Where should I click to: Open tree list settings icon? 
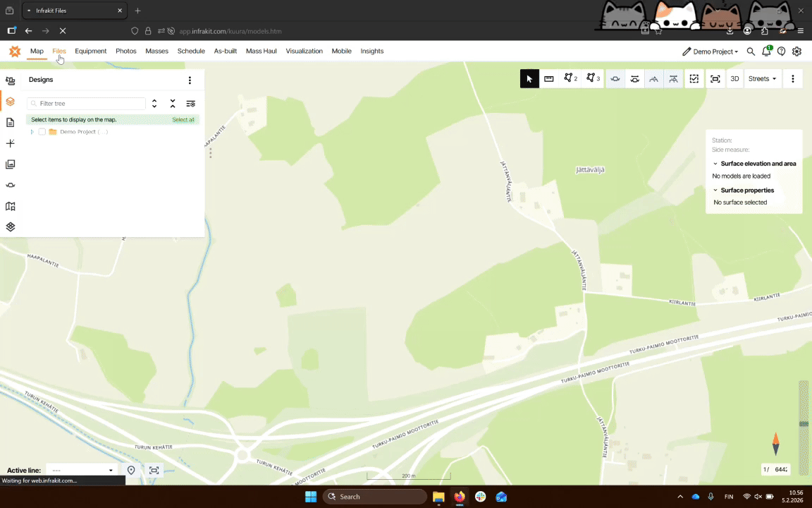click(x=190, y=104)
